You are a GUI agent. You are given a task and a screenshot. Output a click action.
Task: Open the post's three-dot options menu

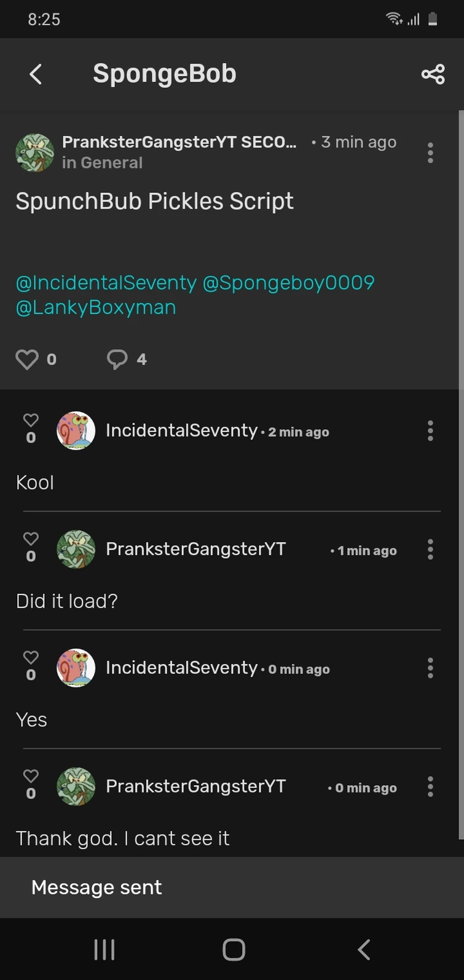430,152
